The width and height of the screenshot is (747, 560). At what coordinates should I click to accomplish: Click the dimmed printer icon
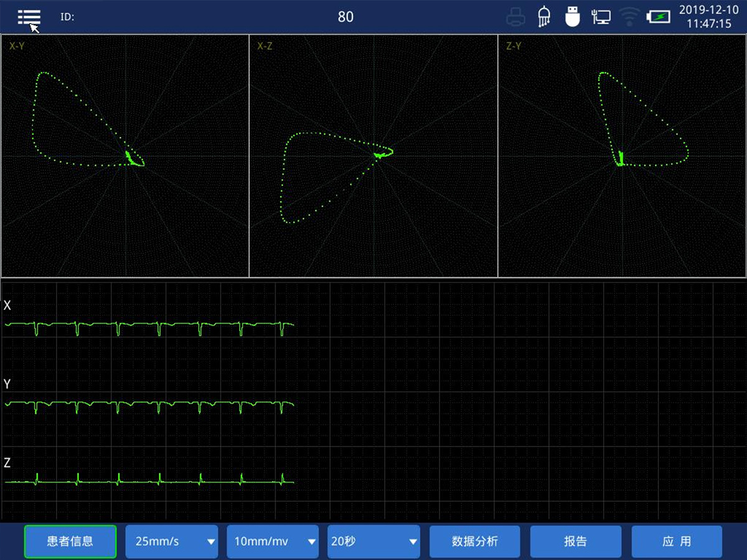coord(515,17)
